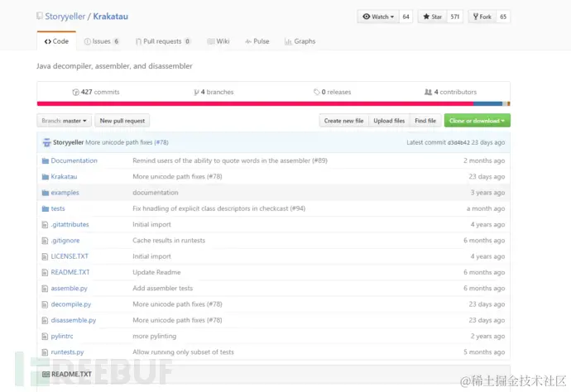Star the Krakatau repository

tap(432, 17)
